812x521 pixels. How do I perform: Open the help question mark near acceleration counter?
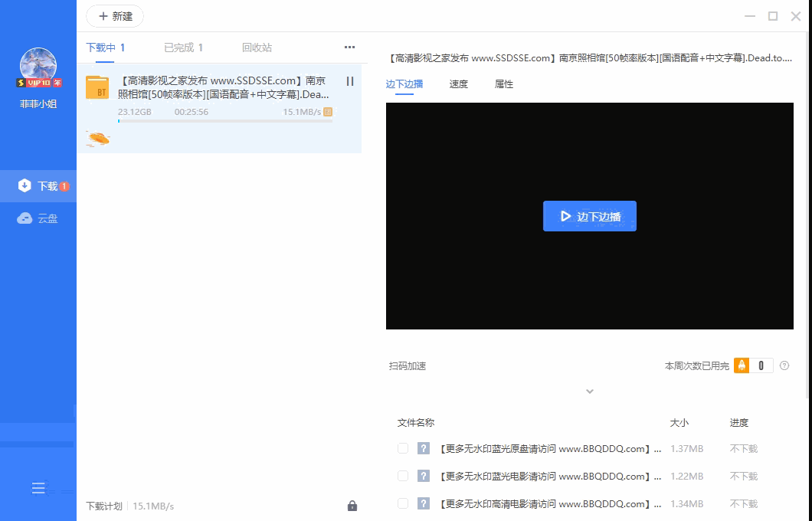784,365
